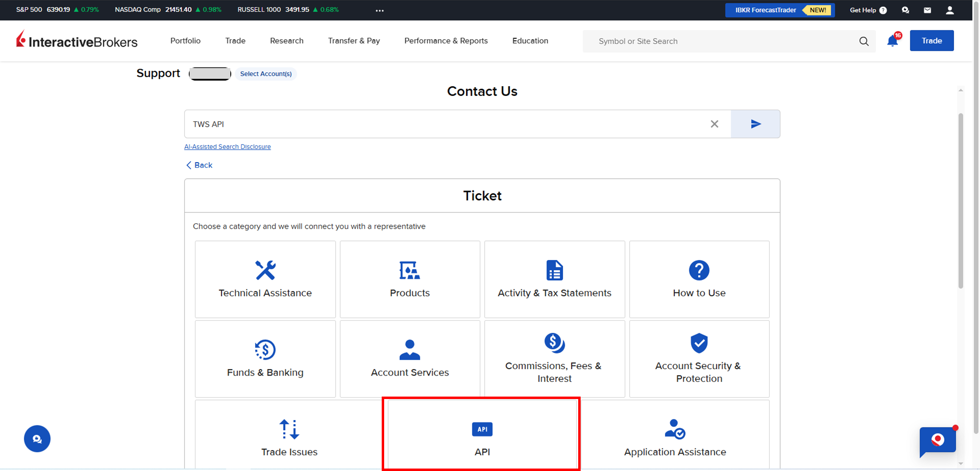980x471 pixels.
Task: Submit the Contact Us search query
Action: click(x=755, y=124)
